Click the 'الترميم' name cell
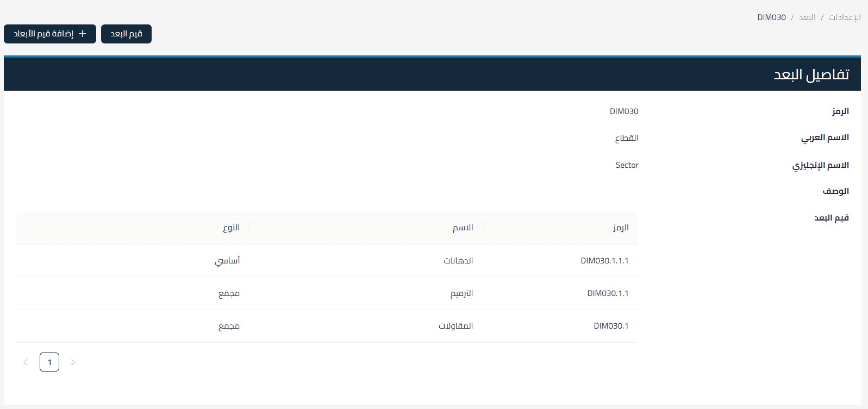Screen dimensions: 868x409 click(461, 293)
